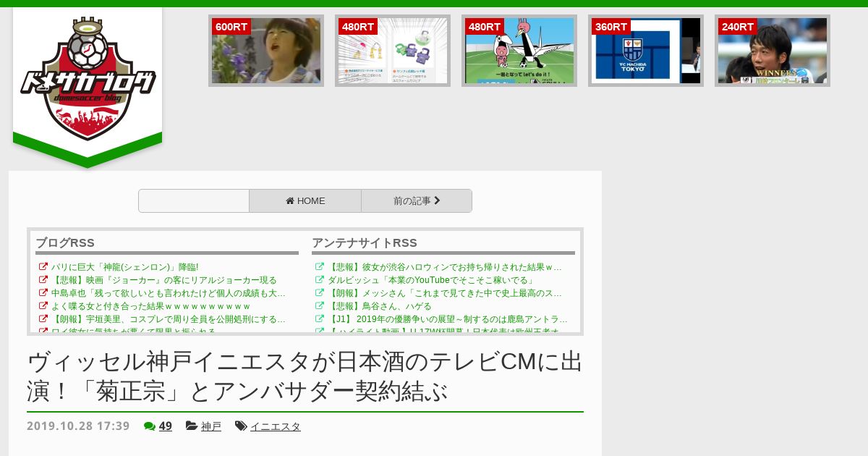Open antenna link 彼女が渋谷ハロウィンでお持ち帰り
This screenshot has height=456, width=868.
[x=445, y=267]
